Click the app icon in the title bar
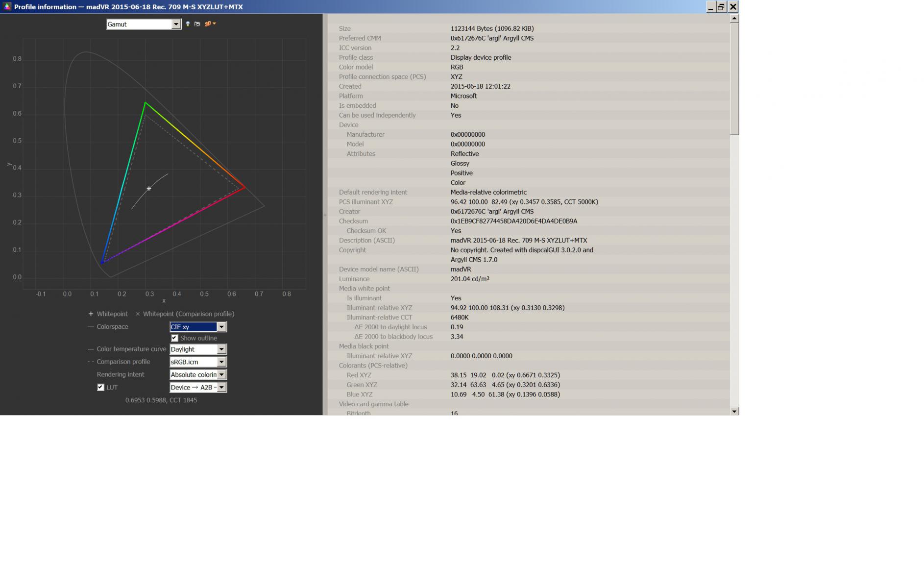Viewport: 924px width, 588px height. [7, 7]
